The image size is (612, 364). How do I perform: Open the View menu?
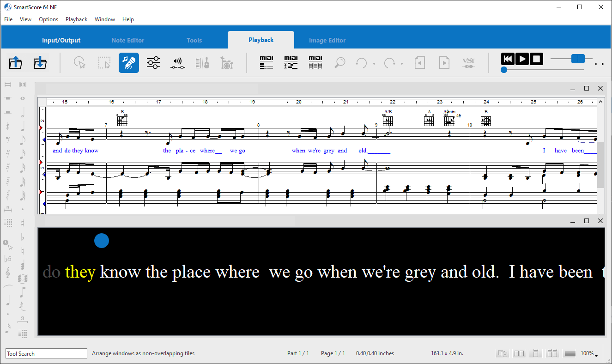point(25,19)
